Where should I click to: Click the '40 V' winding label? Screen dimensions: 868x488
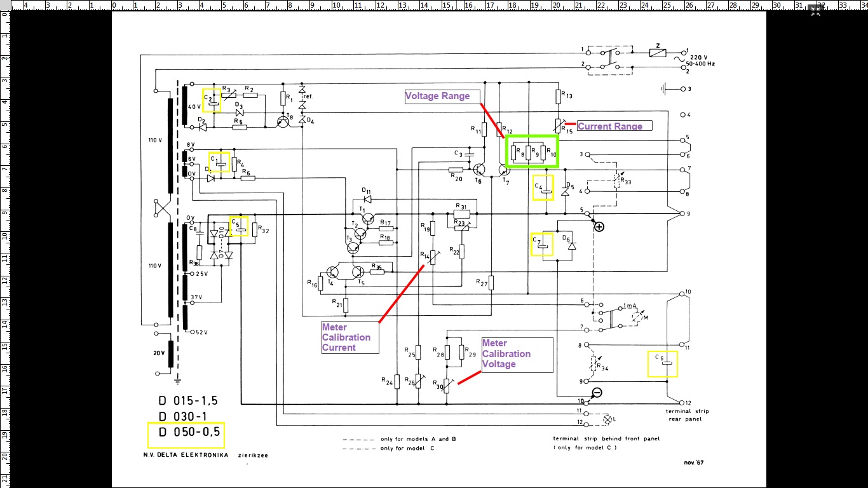pos(195,106)
